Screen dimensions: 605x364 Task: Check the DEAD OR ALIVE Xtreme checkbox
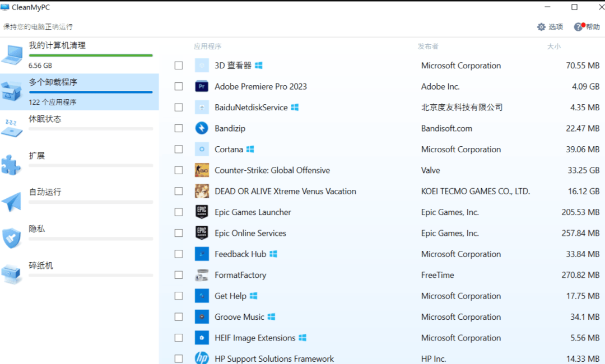pos(179,191)
